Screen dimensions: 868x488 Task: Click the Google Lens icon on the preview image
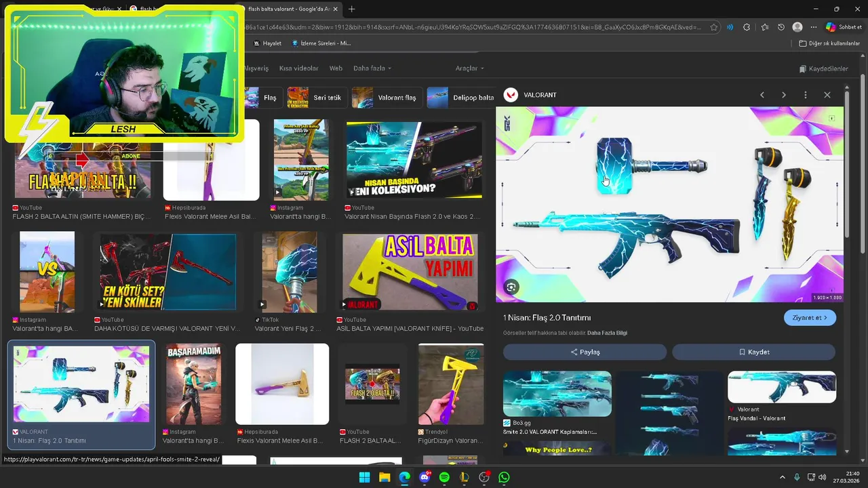click(511, 287)
